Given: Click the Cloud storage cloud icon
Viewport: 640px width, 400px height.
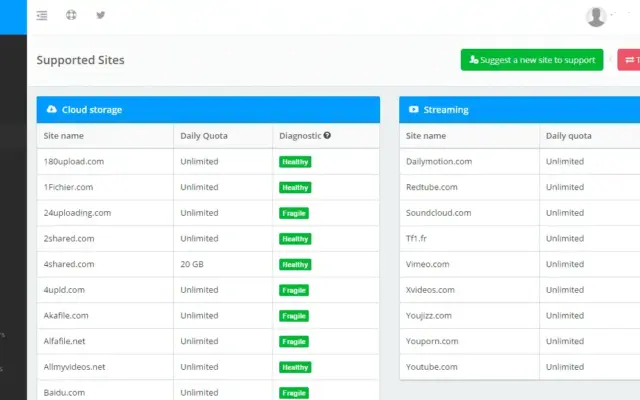Looking at the screenshot, I should point(51,109).
